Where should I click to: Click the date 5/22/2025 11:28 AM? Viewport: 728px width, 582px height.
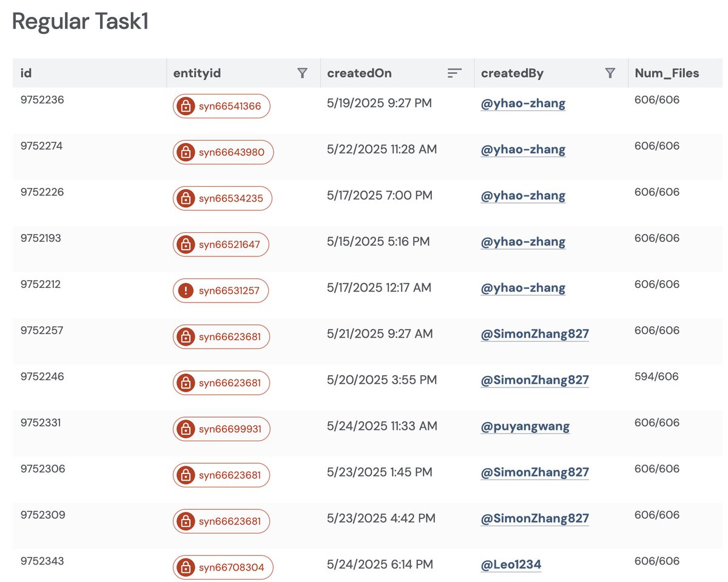click(382, 149)
